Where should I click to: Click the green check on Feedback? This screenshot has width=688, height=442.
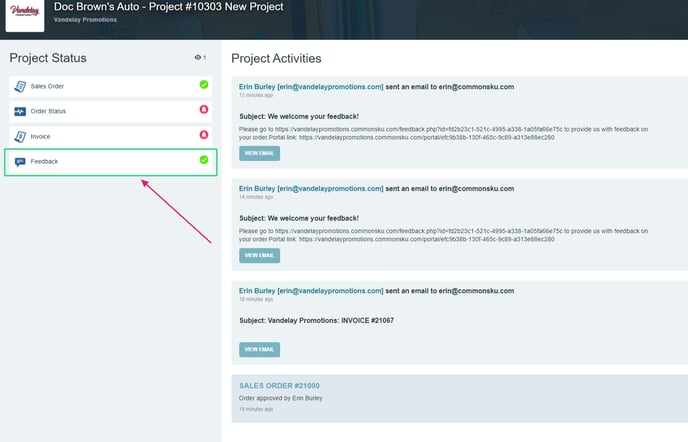click(204, 160)
